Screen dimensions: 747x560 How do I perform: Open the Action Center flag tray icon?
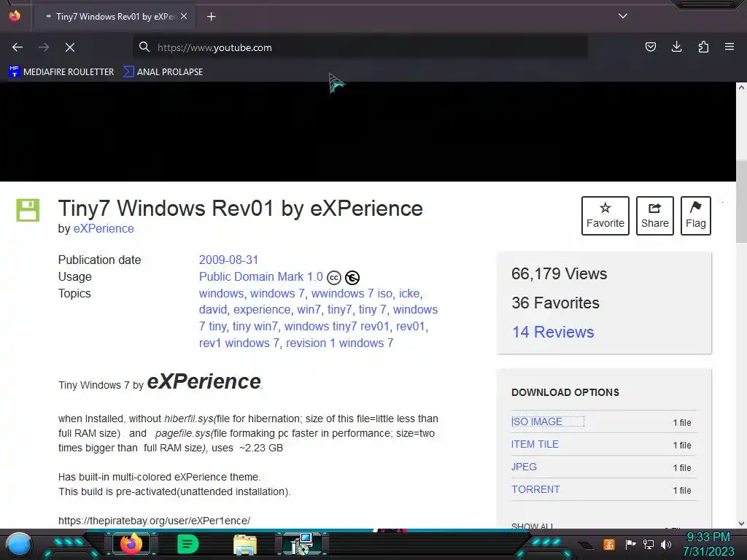[630, 544]
